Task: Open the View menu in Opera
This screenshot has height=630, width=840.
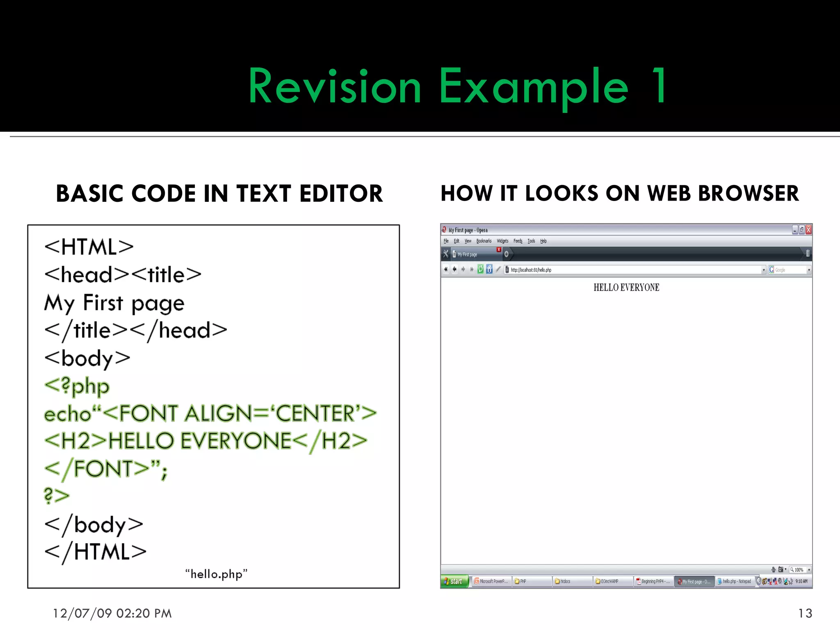Action: point(468,241)
